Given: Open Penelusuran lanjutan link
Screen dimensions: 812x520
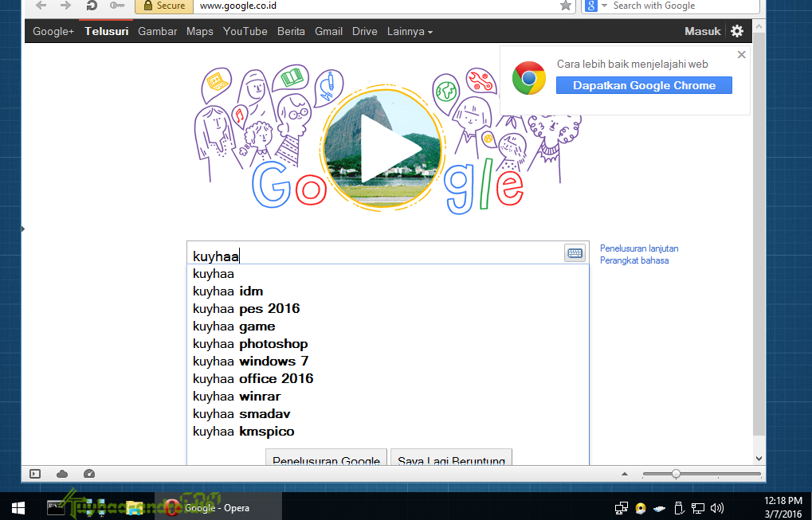Looking at the screenshot, I should (x=639, y=248).
